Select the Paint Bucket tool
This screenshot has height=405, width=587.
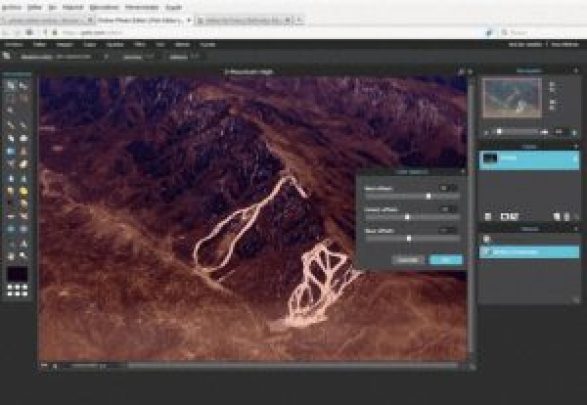[24, 138]
